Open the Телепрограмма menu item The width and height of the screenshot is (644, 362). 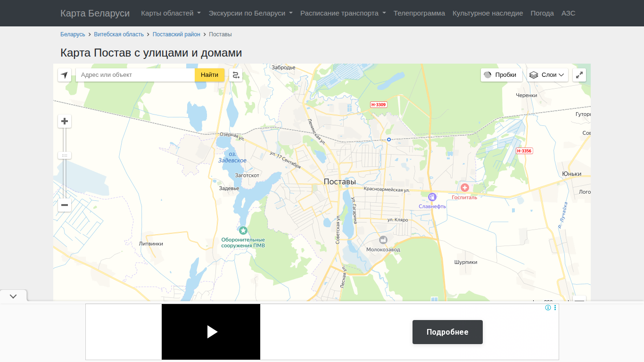[x=419, y=13]
